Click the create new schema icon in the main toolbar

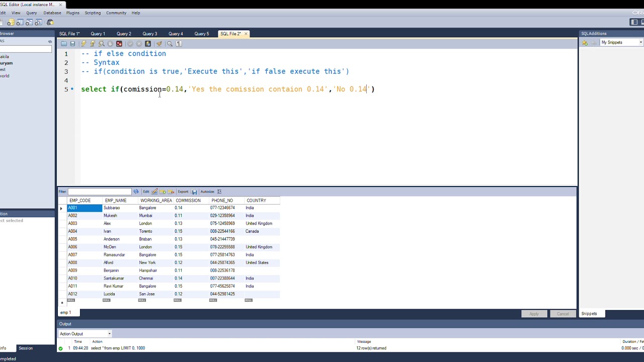(x=11, y=22)
